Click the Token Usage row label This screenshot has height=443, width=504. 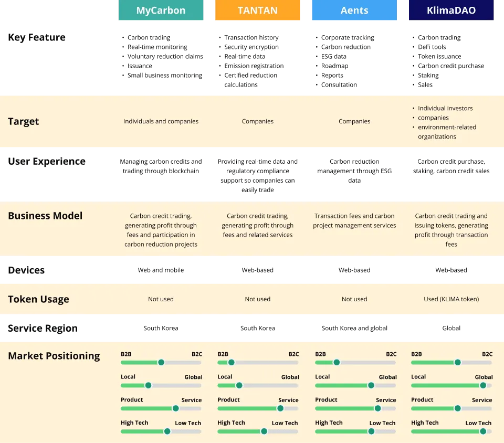pyautogui.click(x=38, y=299)
